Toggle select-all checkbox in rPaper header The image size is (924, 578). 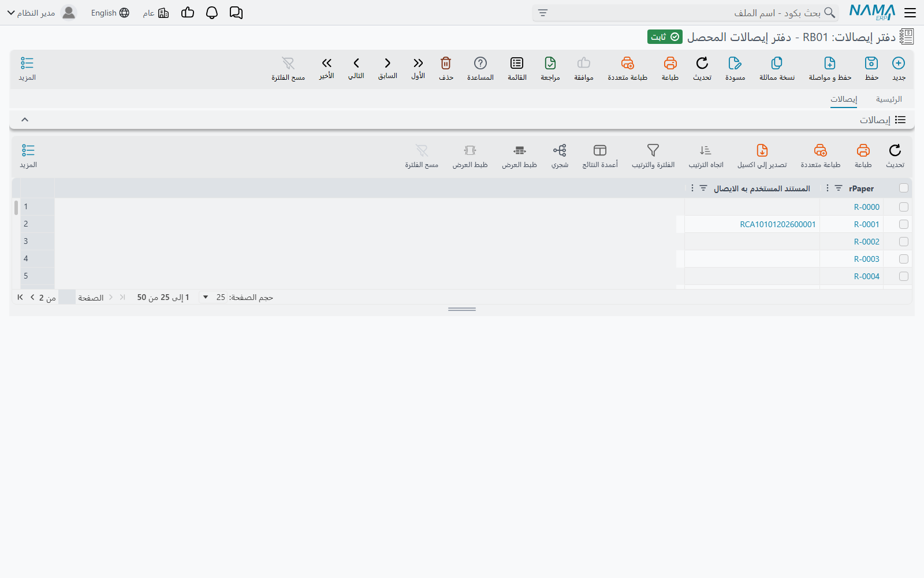point(904,188)
